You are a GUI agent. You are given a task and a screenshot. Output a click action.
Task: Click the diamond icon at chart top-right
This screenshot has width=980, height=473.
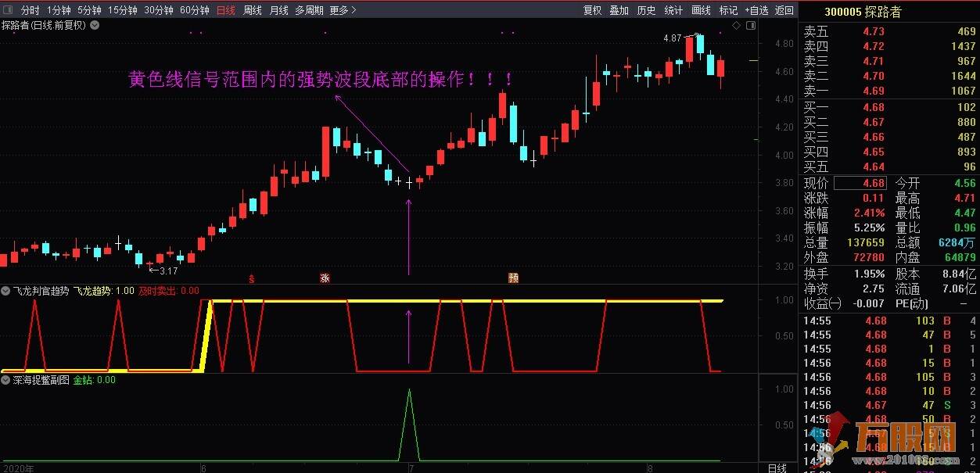click(x=736, y=26)
